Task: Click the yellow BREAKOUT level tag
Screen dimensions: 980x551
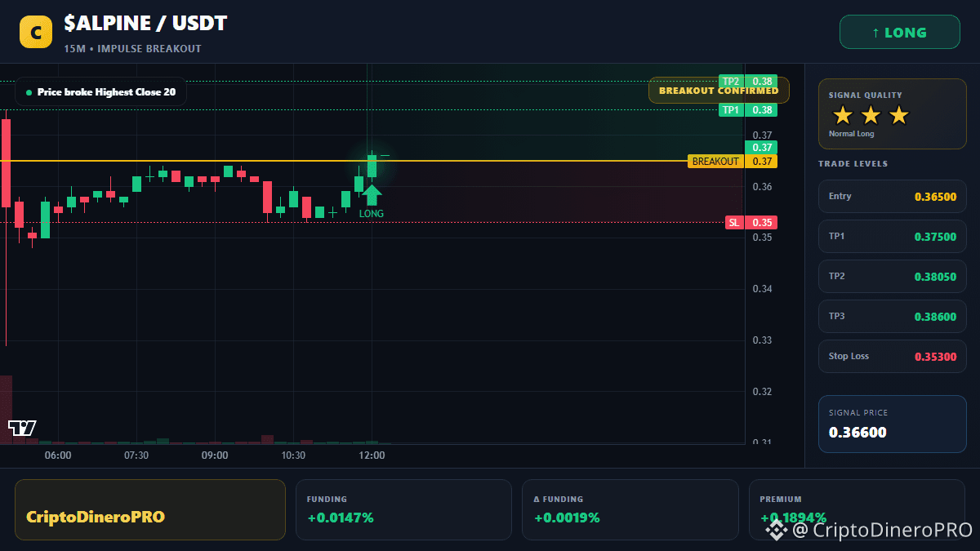Action: tap(733, 162)
